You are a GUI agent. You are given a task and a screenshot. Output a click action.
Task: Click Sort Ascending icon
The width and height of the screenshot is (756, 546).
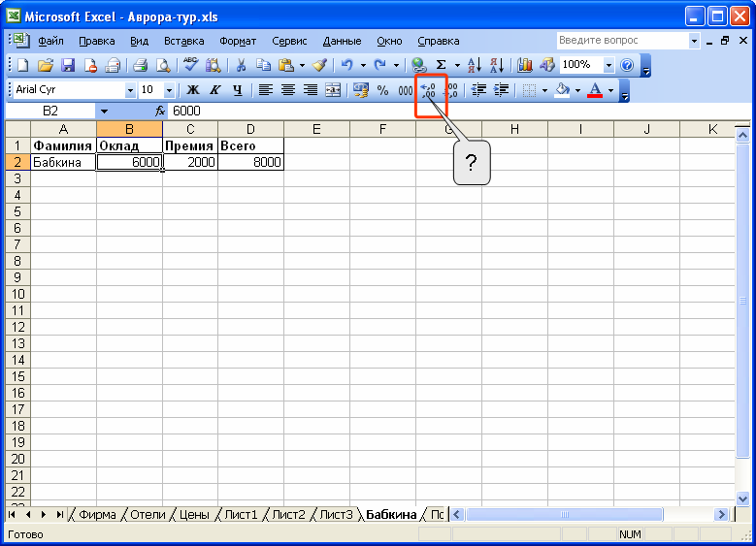(474, 65)
